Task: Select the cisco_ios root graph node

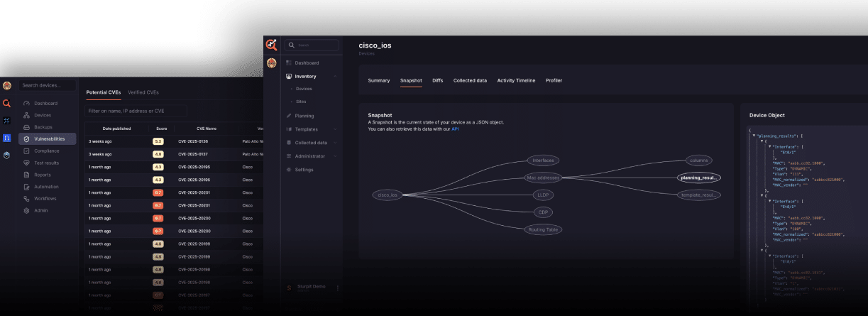Action: (389, 195)
